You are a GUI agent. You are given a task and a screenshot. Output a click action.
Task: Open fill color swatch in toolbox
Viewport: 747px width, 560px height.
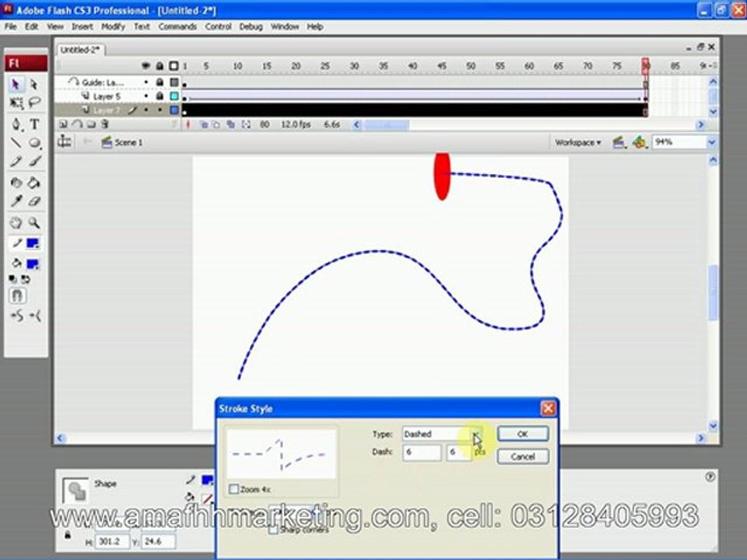click(x=33, y=264)
